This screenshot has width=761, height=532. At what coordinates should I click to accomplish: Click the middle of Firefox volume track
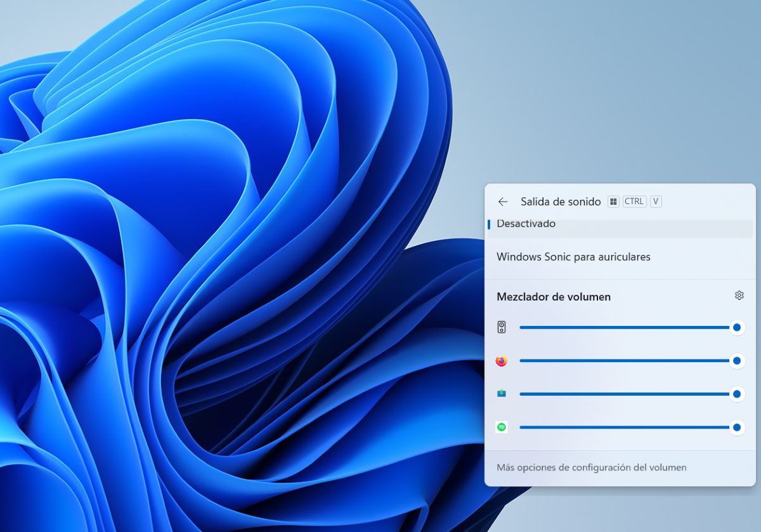[625, 361]
